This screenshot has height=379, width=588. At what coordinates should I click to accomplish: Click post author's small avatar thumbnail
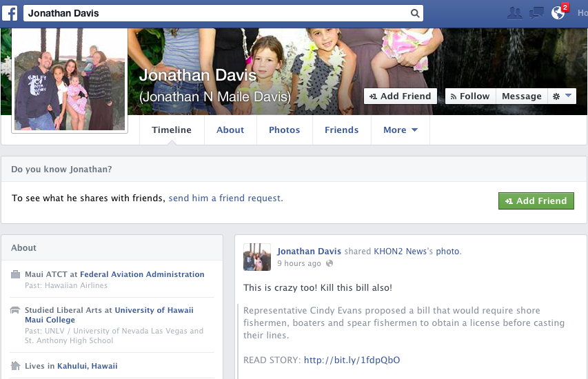pyautogui.click(x=256, y=257)
